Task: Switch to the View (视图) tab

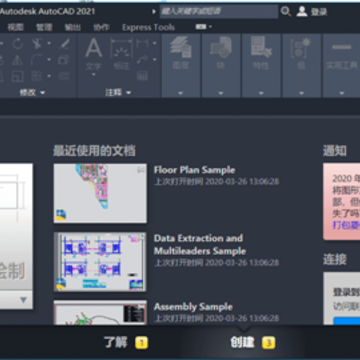Action: coord(16,27)
